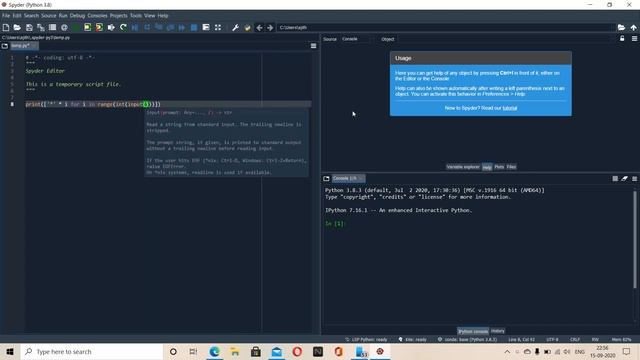This screenshot has height=360, width=640.
Task: Show hidden system tray icons
Action: tap(507, 351)
